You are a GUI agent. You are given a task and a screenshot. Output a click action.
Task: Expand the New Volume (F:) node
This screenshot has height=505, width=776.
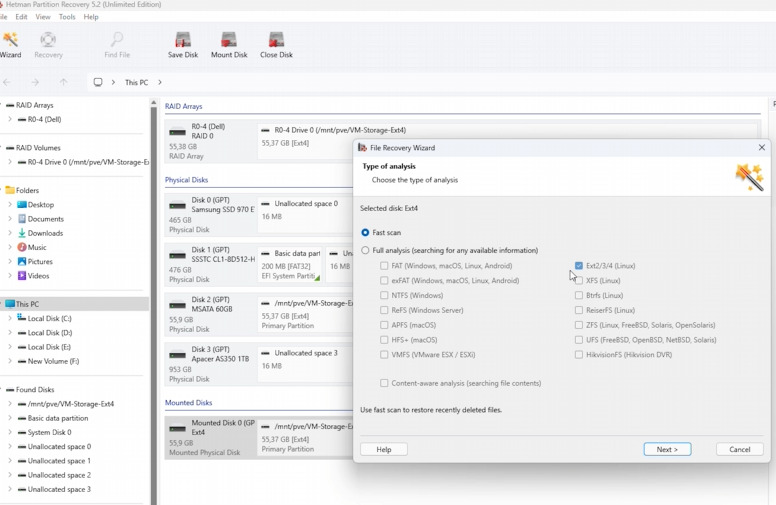coord(9,361)
